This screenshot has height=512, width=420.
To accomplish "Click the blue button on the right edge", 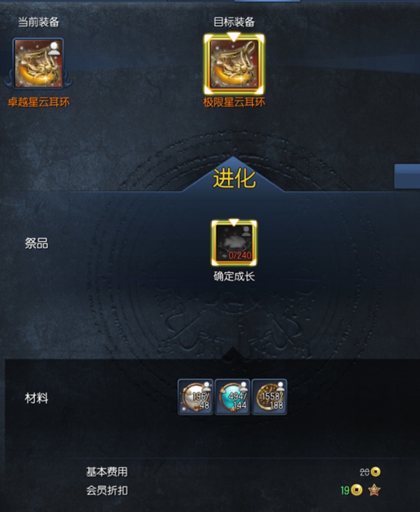I will coord(407,177).
